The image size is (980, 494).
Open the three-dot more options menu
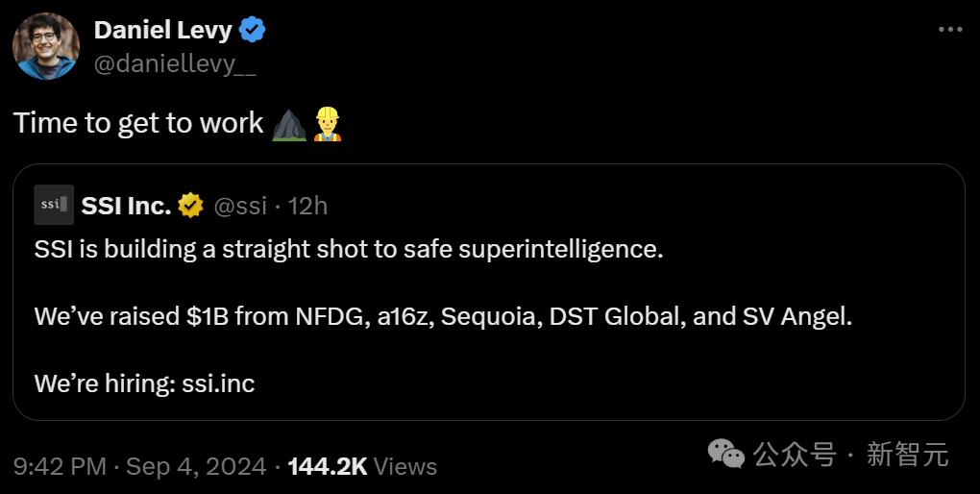(949, 30)
